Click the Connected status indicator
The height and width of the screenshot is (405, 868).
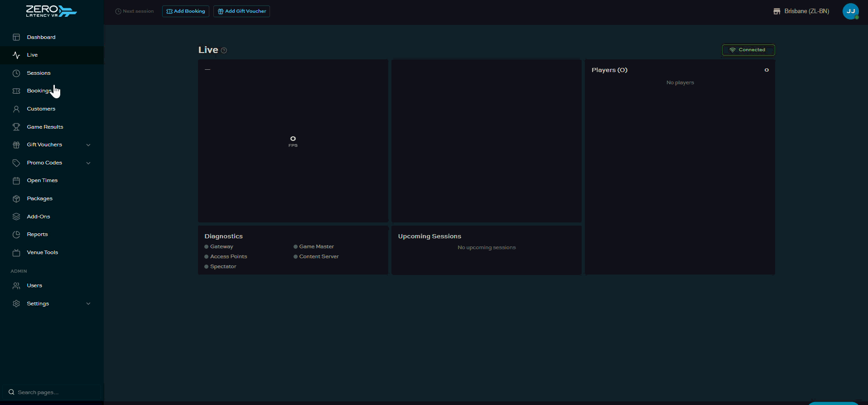[748, 50]
